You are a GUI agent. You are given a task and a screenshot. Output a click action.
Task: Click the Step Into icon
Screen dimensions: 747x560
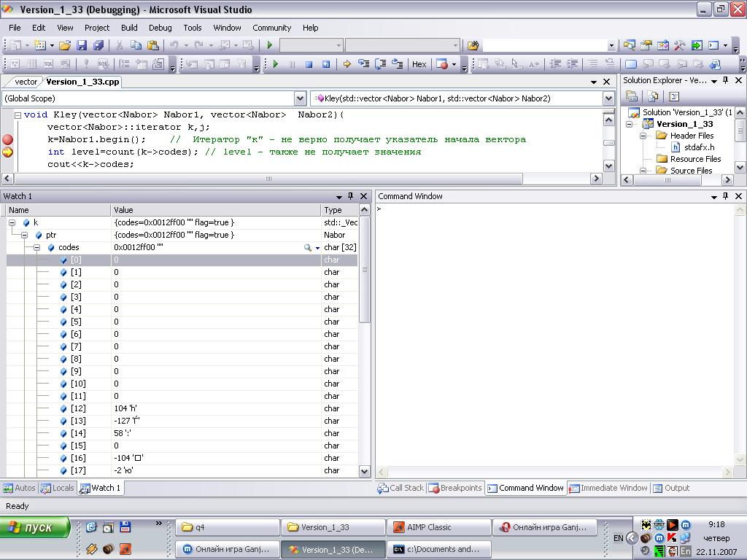pyautogui.click(x=363, y=64)
